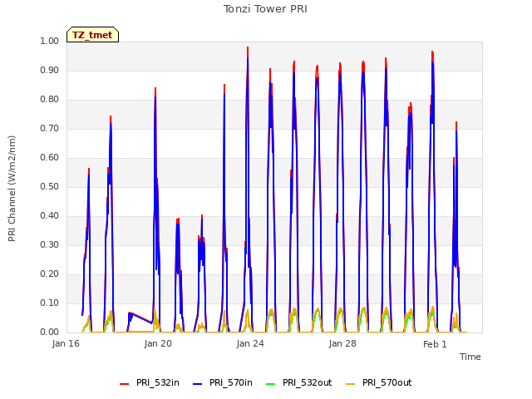The width and height of the screenshot is (532, 399).
Task: Toggle the PRI_570out legend entry
Action: pyautogui.click(x=379, y=382)
